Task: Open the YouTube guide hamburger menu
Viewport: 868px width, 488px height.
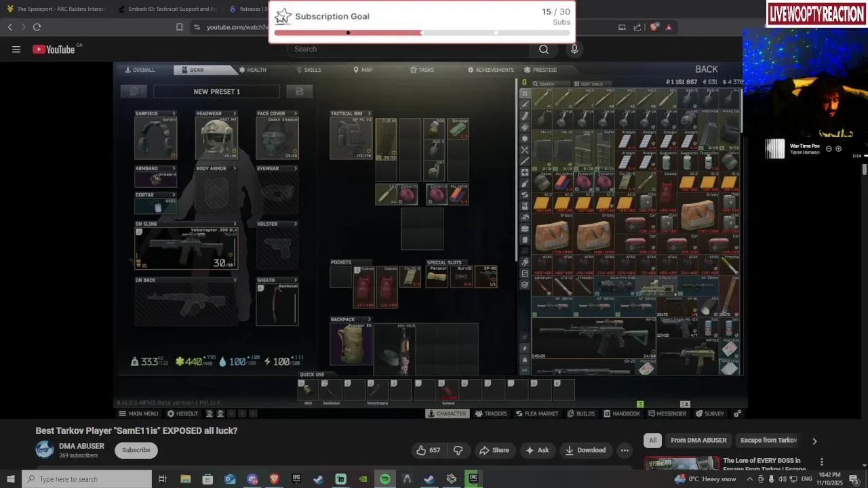Action: click(16, 49)
